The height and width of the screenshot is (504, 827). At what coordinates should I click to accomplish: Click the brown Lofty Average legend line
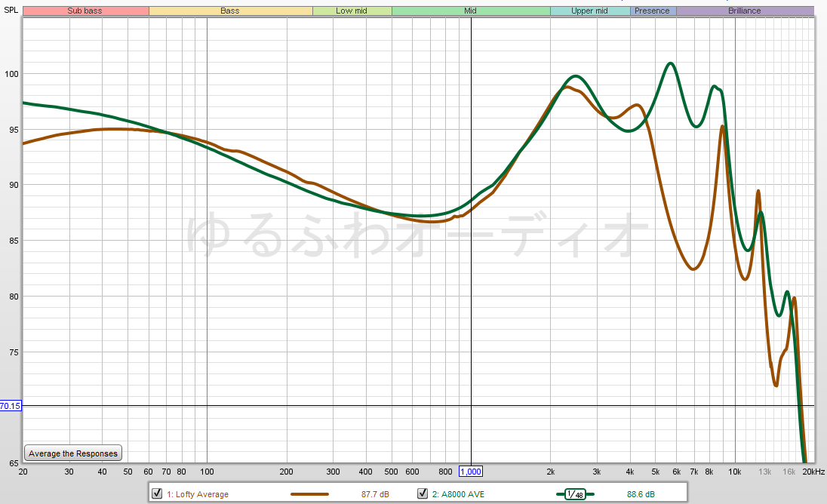[x=309, y=494]
